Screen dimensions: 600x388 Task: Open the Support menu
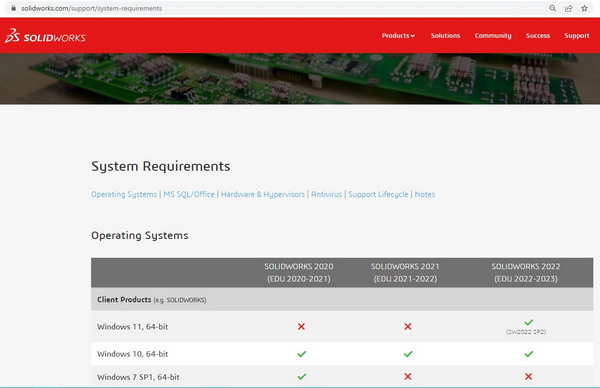pyautogui.click(x=577, y=36)
